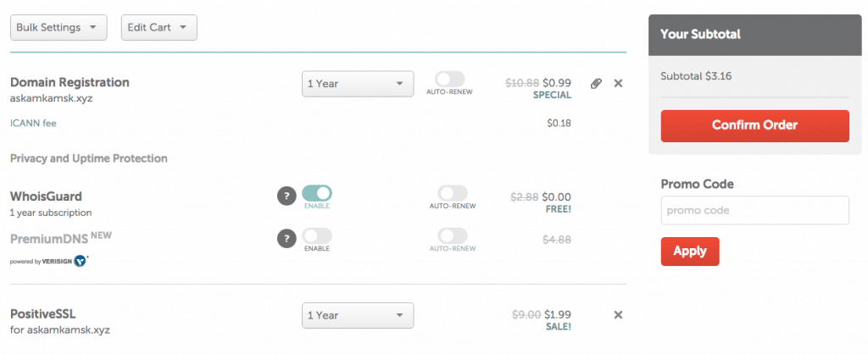
Task: Focus the promo code input field
Action: 754,210
